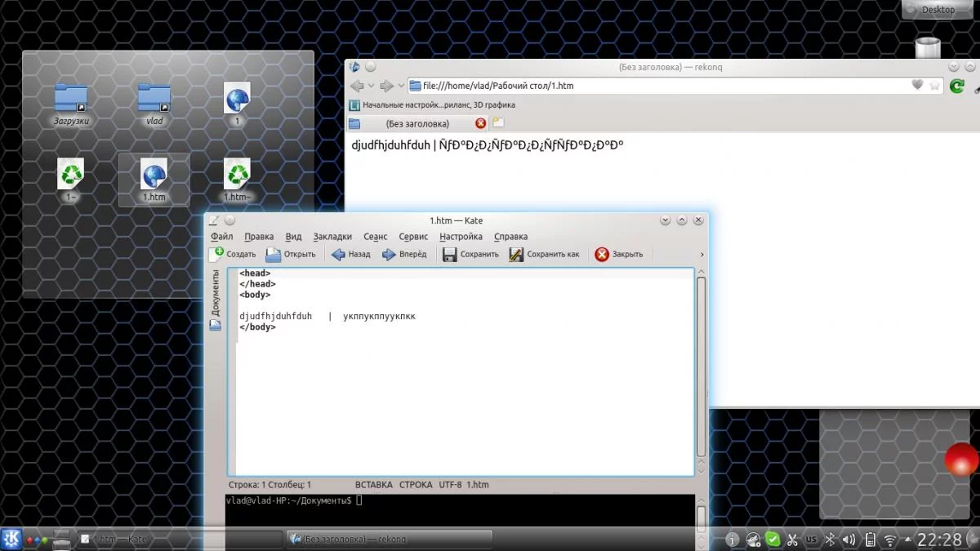This screenshot has width=980, height=551.
Task: Open the rekonq forward history dropdown arrow
Action: 401,86
